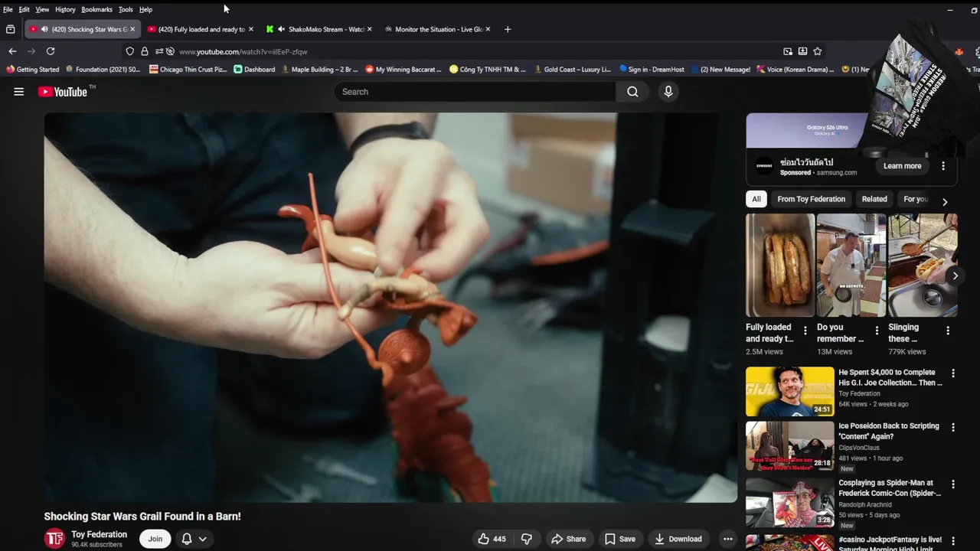Open the Firefox View tab list icon

(11, 29)
